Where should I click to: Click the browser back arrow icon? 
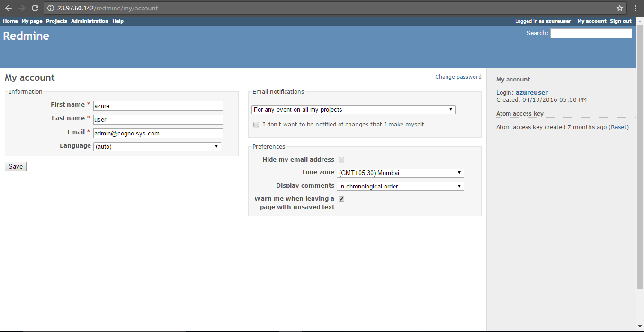8,8
